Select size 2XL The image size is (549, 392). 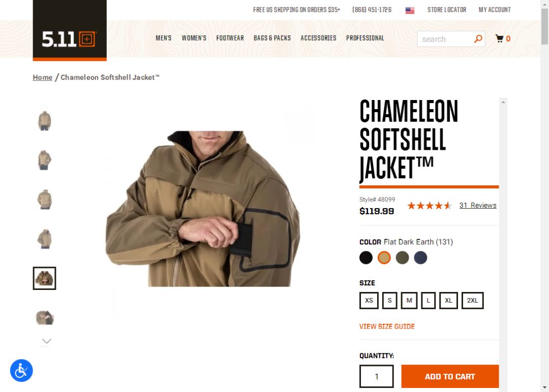click(x=472, y=301)
